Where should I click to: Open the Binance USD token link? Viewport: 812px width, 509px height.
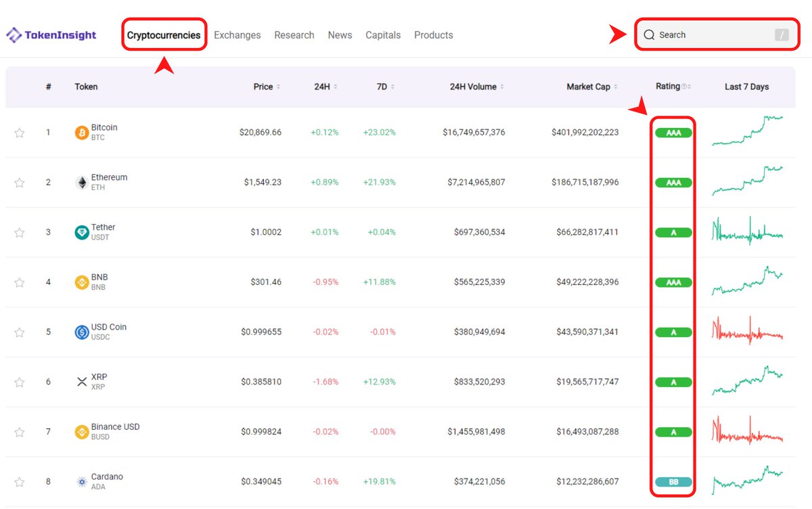pos(116,427)
